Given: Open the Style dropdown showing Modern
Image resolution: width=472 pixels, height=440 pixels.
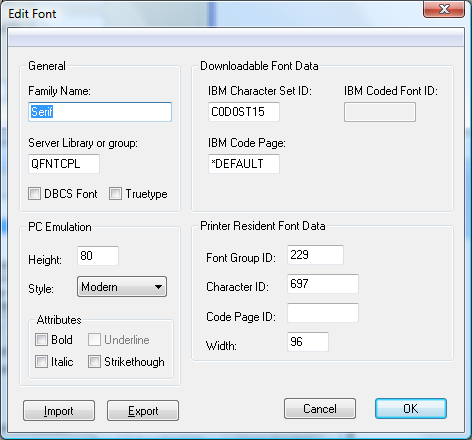Looking at the screenshot, I should 122,287.
